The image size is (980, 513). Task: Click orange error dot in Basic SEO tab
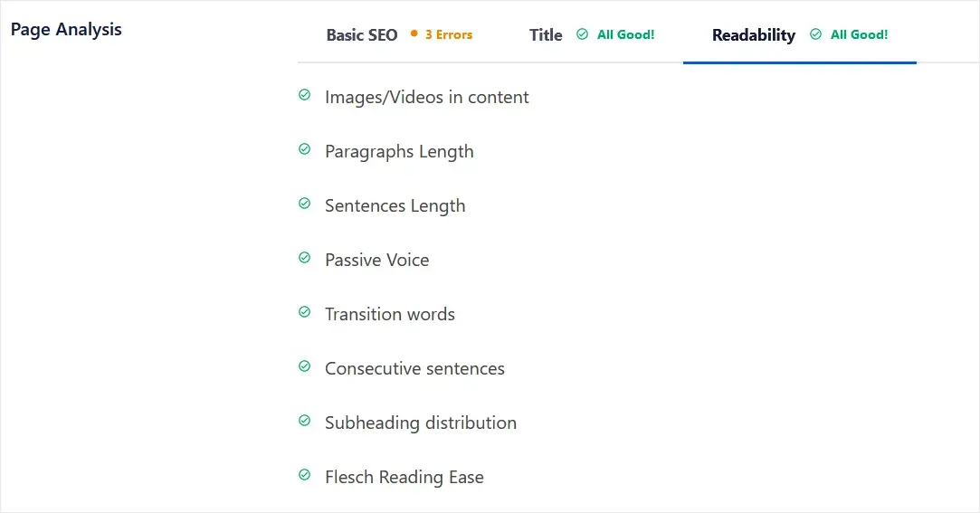pyautogui.click(x=414, y=33)
